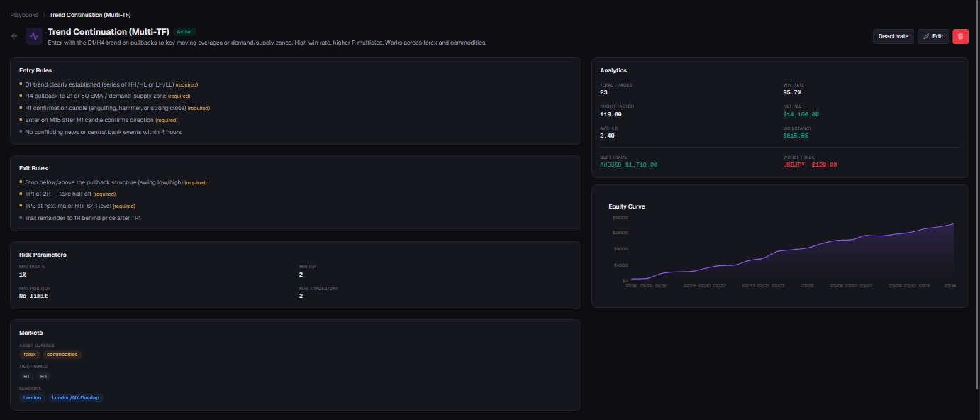Viewport: 980px width, 420px height.
Task: Click the AUDUSD best trade value
Action: 628,165
